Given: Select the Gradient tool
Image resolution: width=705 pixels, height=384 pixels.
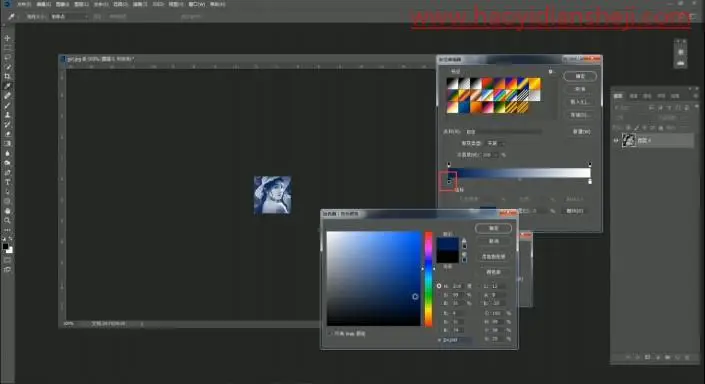Looking at the screenshot, I should [7, 143].
